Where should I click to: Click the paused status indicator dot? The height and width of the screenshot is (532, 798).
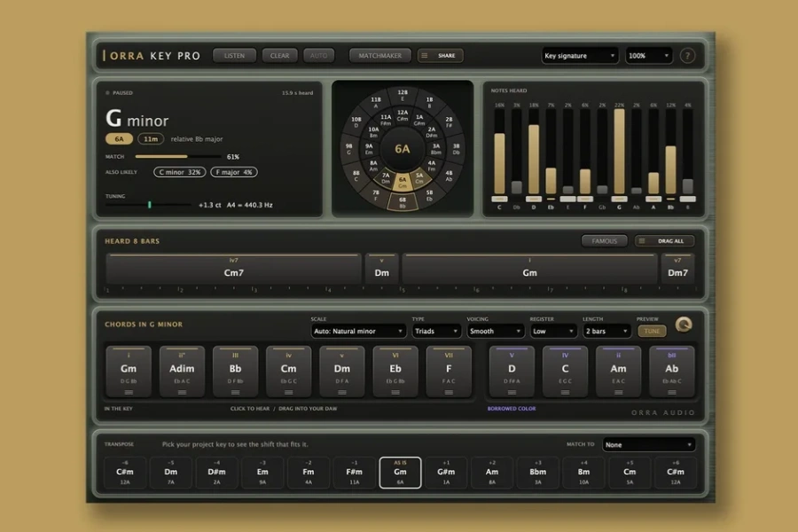point(107,93)
